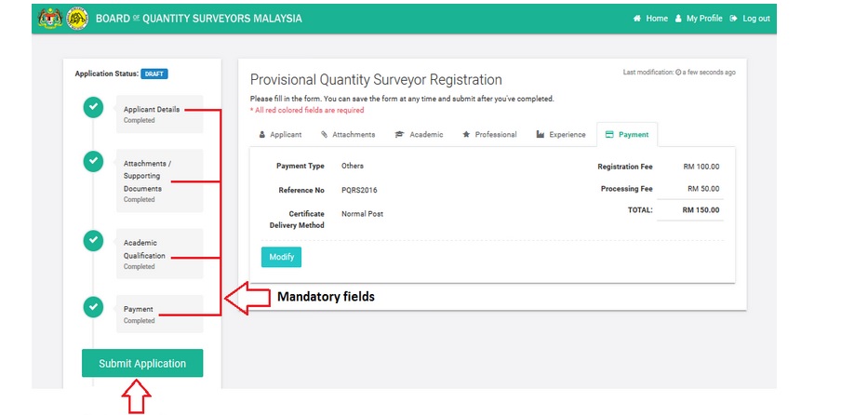Open the Attachments tab
This screenshot has height=415, width=868.
pyautogui.click(x=348, y=135)
